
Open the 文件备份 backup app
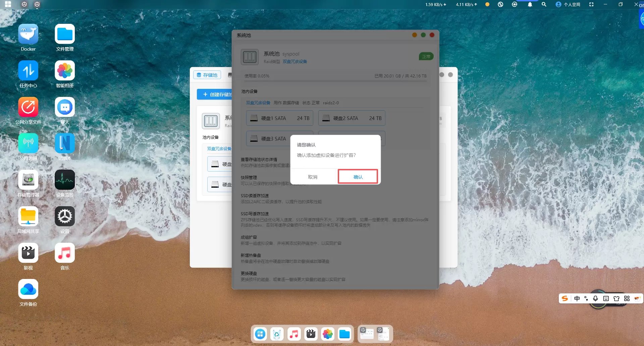28,289
